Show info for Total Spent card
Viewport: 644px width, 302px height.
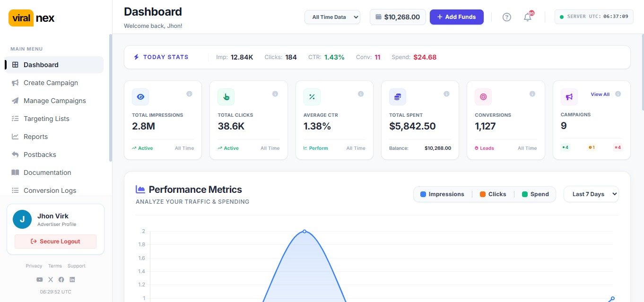pos(446,94)
